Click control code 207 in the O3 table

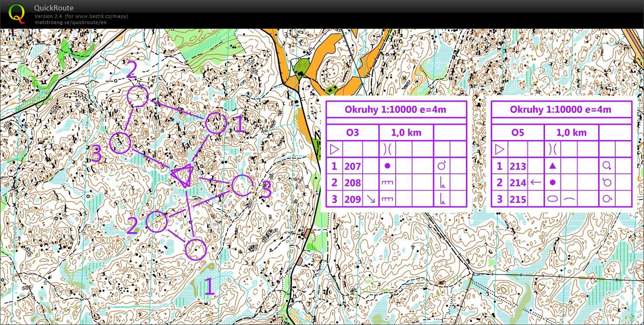352,166
